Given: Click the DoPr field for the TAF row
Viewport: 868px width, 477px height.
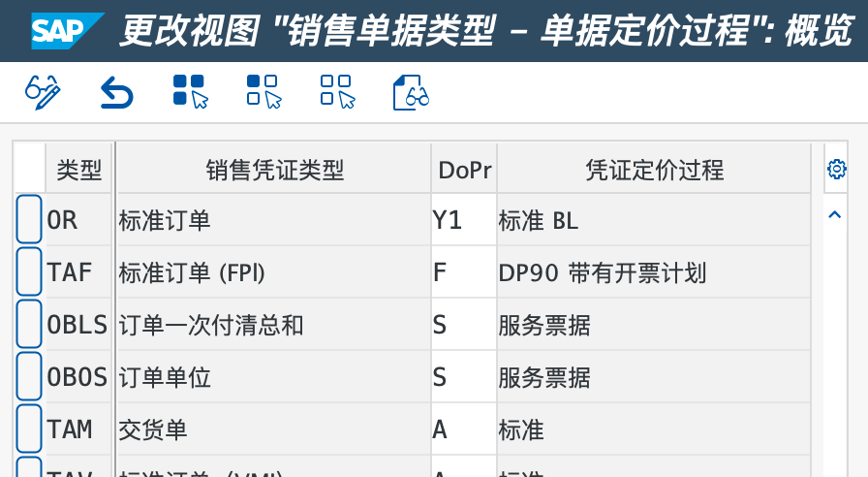Looking at the screenshot, I should pos(463,272).
